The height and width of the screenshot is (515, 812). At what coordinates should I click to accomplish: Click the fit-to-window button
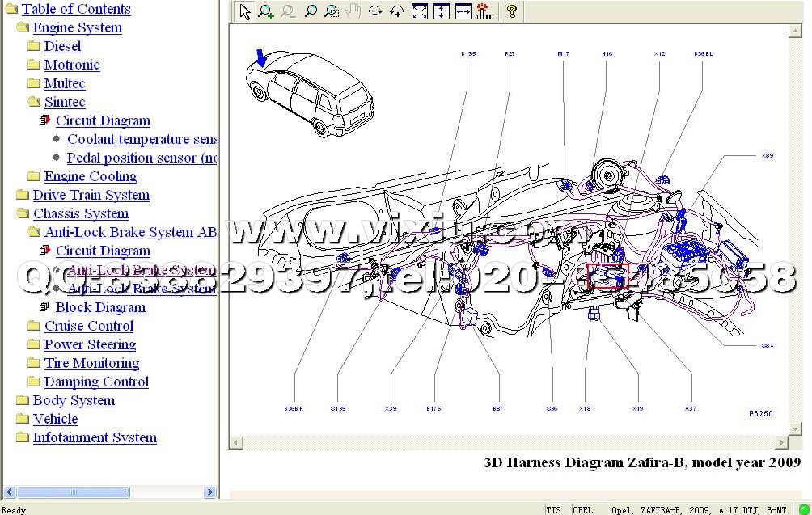(419, 11)
